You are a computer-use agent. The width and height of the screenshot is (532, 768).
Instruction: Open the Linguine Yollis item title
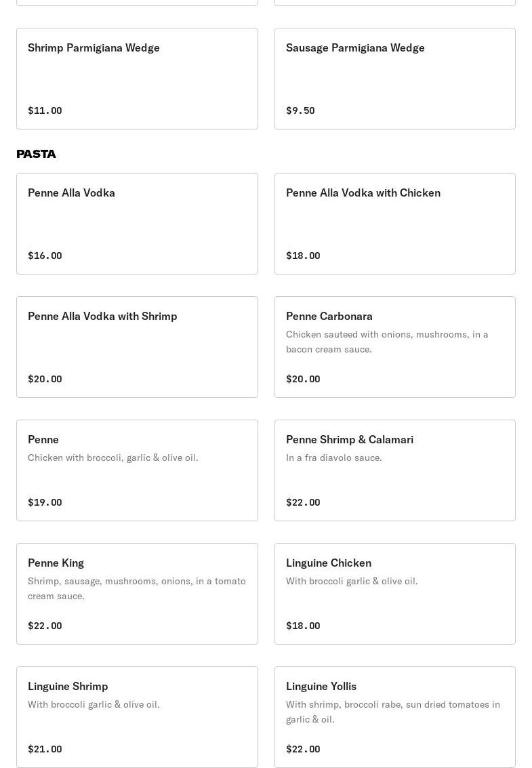pos(321,686)
